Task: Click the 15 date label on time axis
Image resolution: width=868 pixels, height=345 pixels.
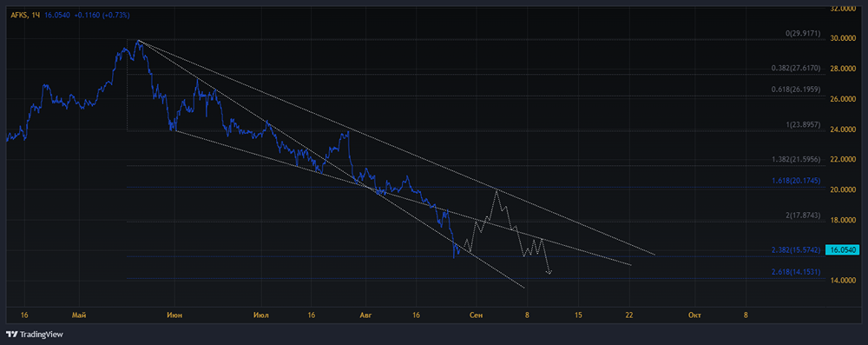Action: (578, 315)
